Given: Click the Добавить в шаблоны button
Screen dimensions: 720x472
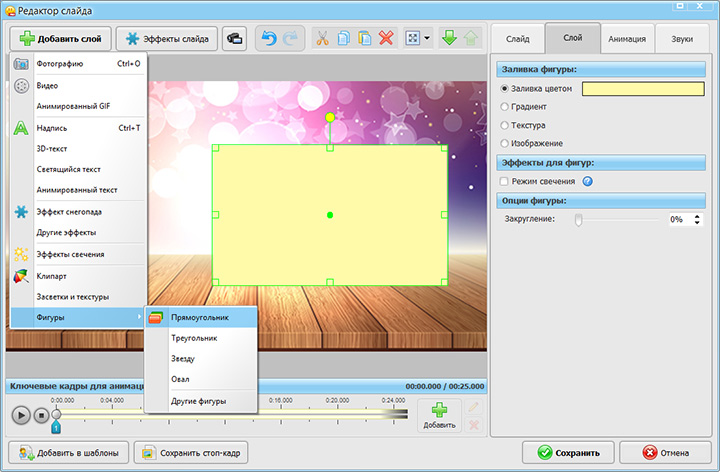Looking at the screenshot, I should point(69,453).
